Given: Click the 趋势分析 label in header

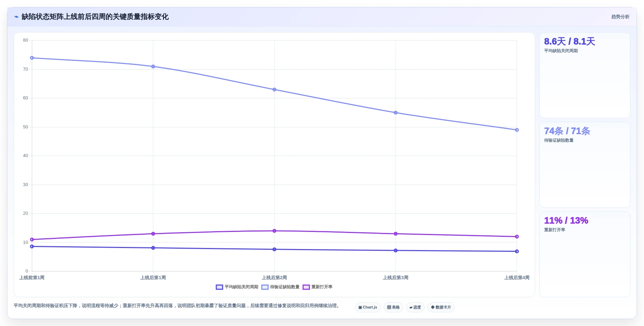Looking at the screenshot, I should [x=620, y=17].
